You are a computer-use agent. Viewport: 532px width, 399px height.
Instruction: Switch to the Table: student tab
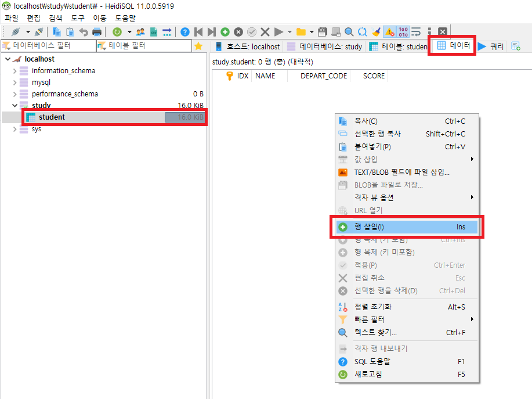point(397,46)
